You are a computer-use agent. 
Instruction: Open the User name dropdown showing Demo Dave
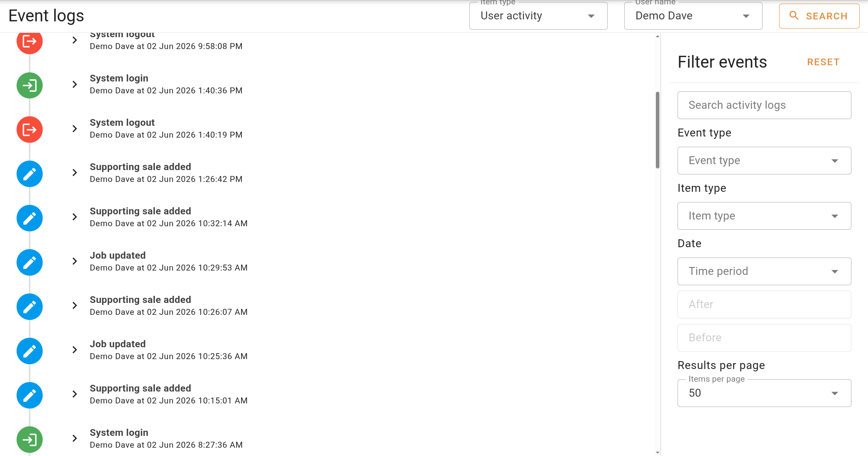693,16
